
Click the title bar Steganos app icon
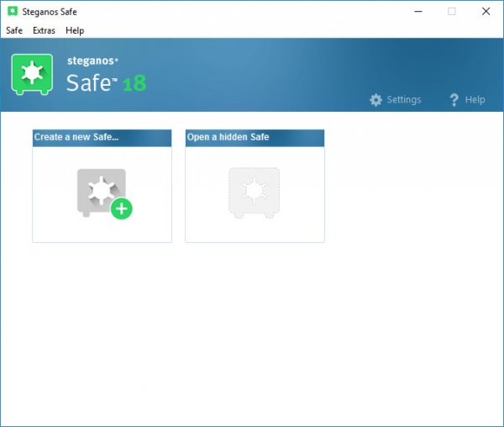pos(13,11)
